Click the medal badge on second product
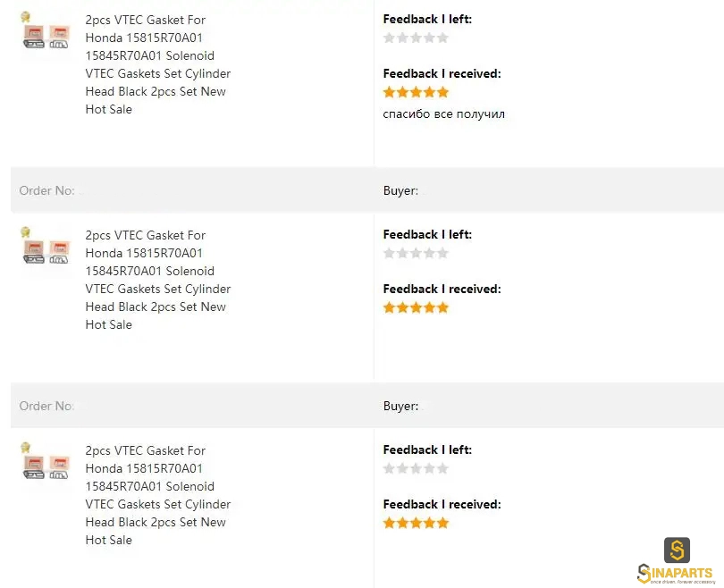The image size is (724, 588). coord(25,232)
